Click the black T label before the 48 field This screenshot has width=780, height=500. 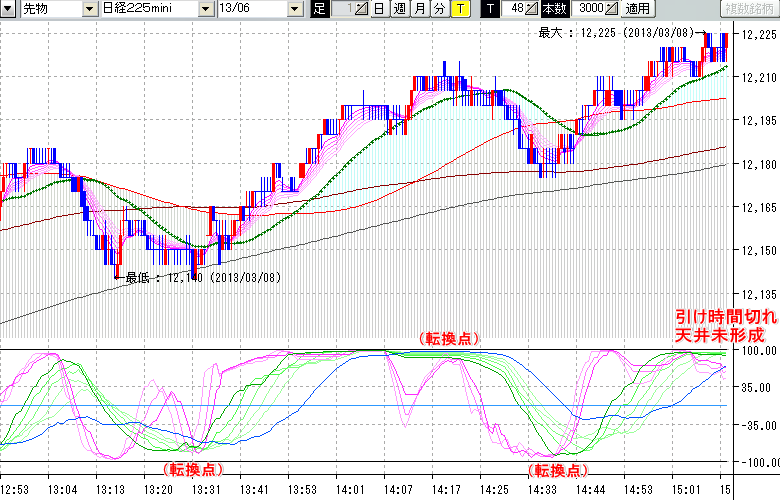click(489, 9)
